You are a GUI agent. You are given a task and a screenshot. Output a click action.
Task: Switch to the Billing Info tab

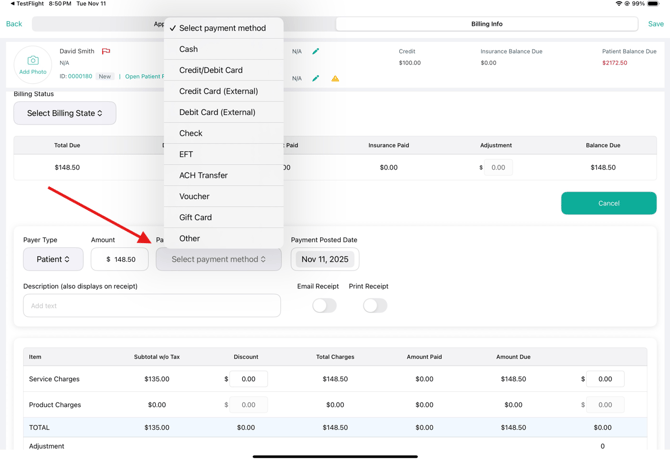pos(486,24)
